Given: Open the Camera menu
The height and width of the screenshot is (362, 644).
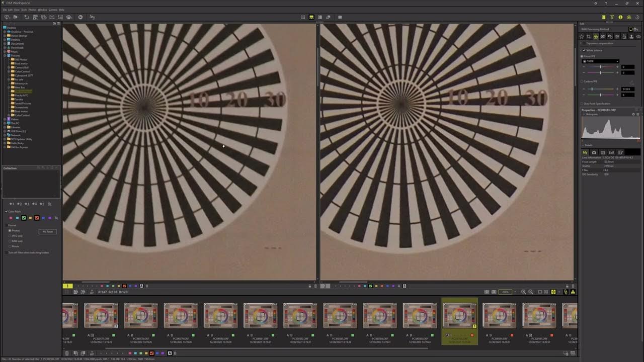Looking at the screenshot, I should coord(53,10).
